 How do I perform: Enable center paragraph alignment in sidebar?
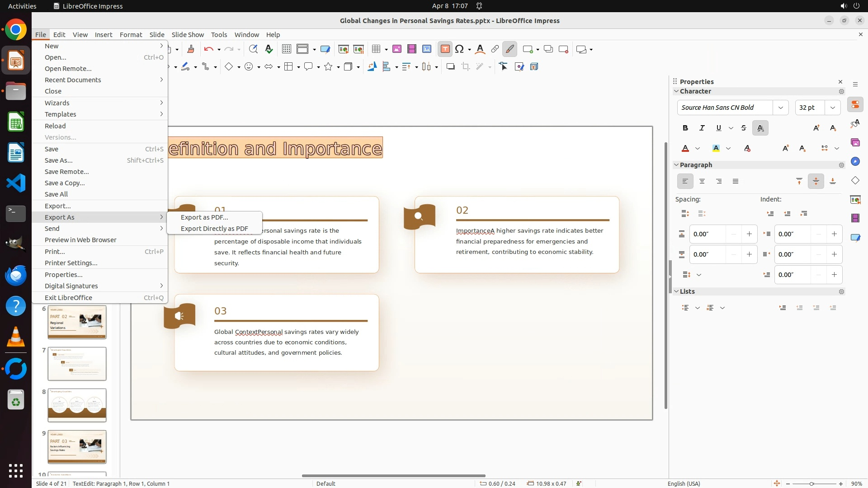[702, 182]
